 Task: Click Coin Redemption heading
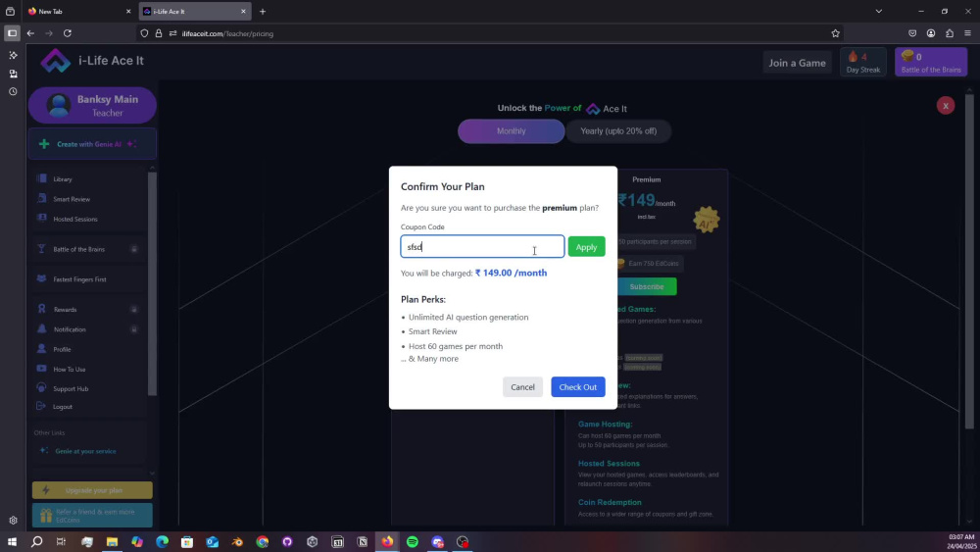click(x=610, y=502)
